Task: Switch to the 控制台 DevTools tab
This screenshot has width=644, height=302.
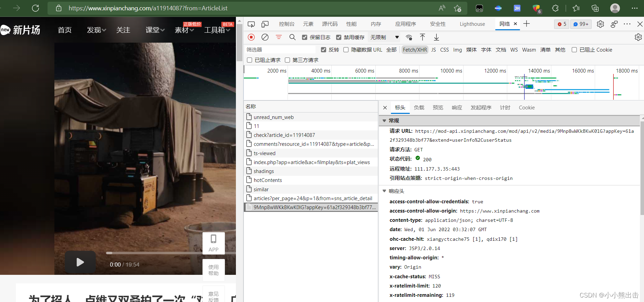Action: tap(287, 24)
